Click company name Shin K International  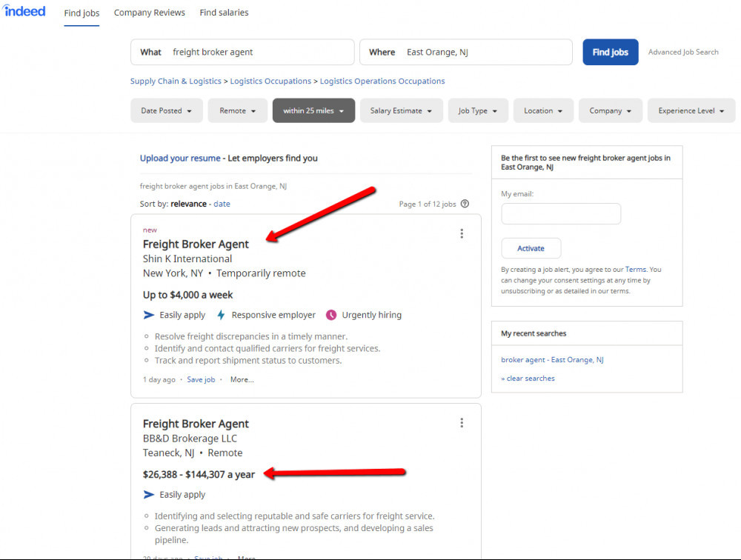coord(187,259)
